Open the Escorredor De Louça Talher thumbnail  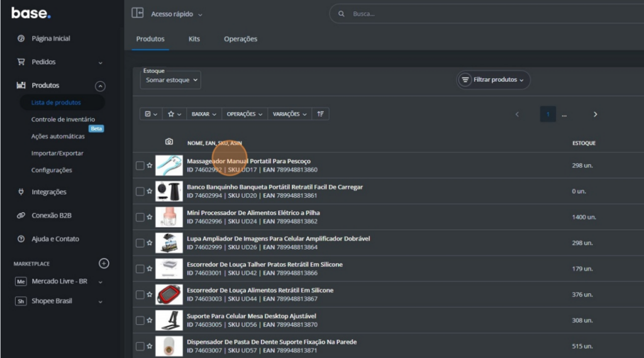click(169, 269)
